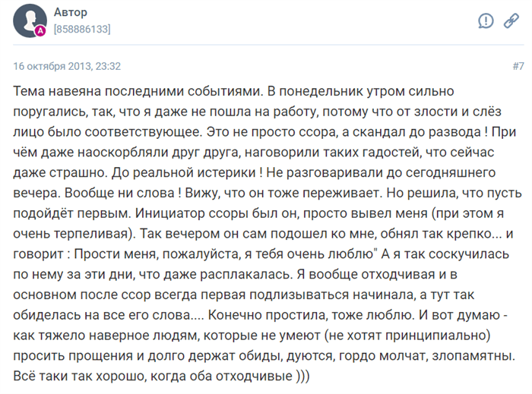532x394 pixels.
Task: Open the author's avatar picture
Action: (30, 20)
